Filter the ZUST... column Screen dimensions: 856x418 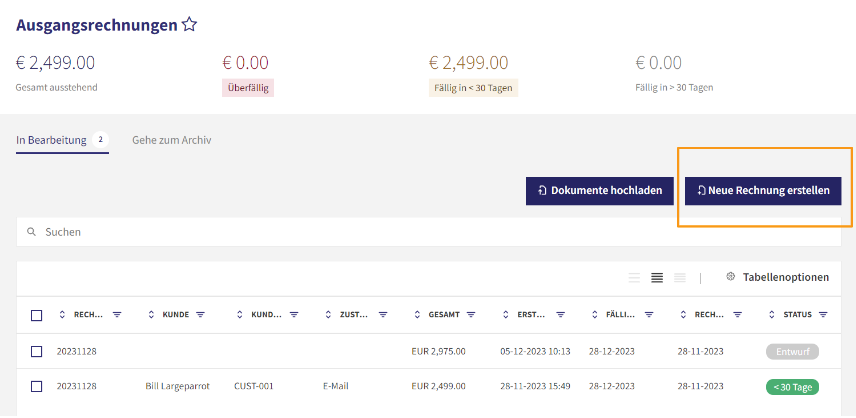(x=383, y=315)
